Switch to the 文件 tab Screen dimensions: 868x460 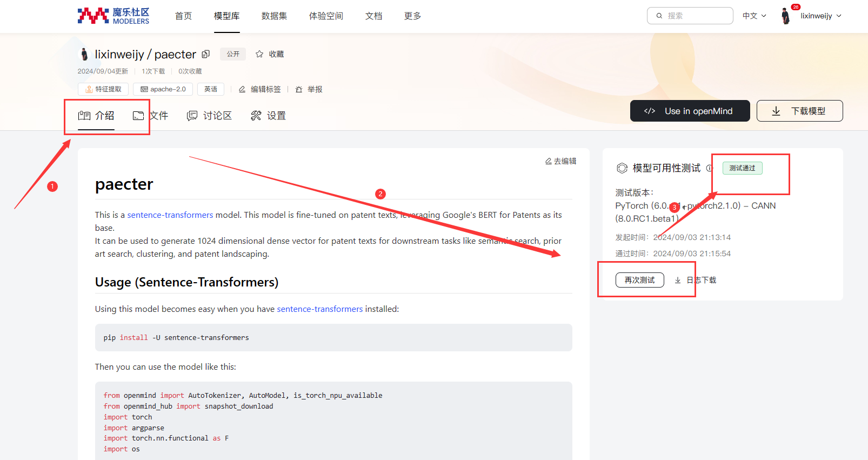point(151,116)
